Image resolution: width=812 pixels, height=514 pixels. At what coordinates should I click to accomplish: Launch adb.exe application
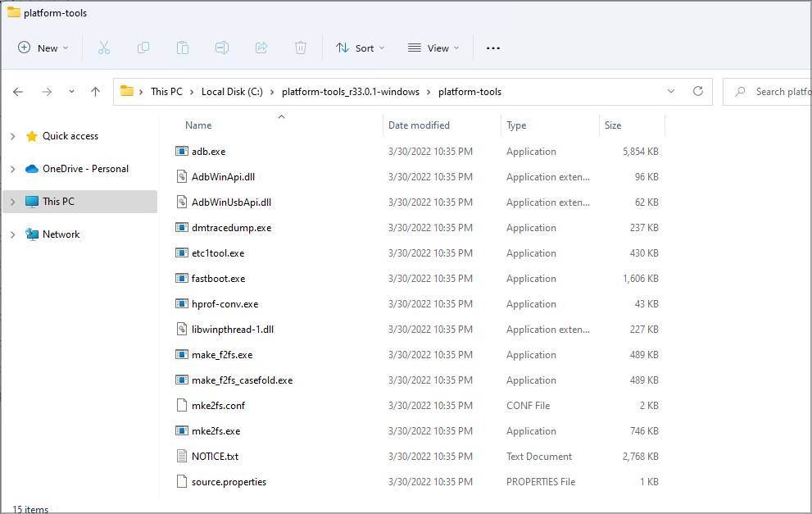click(x=213, y=151)
